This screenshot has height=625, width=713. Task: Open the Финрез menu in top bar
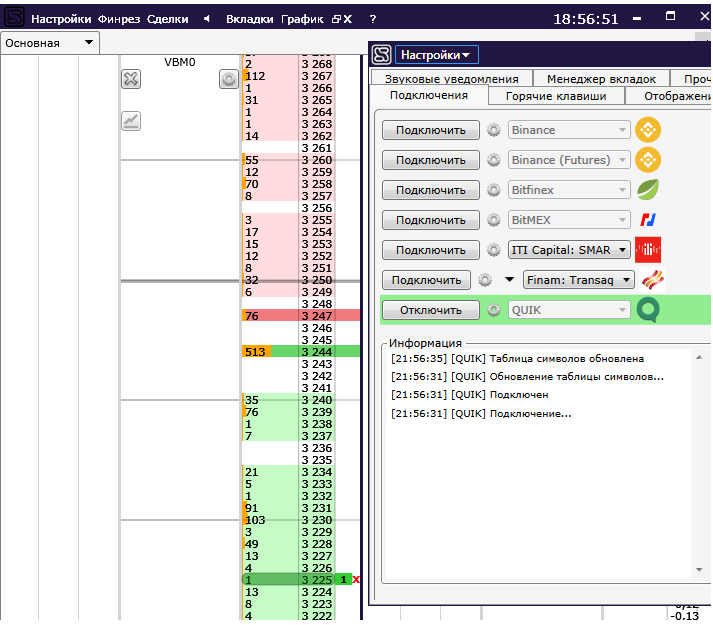click(119, 19)
